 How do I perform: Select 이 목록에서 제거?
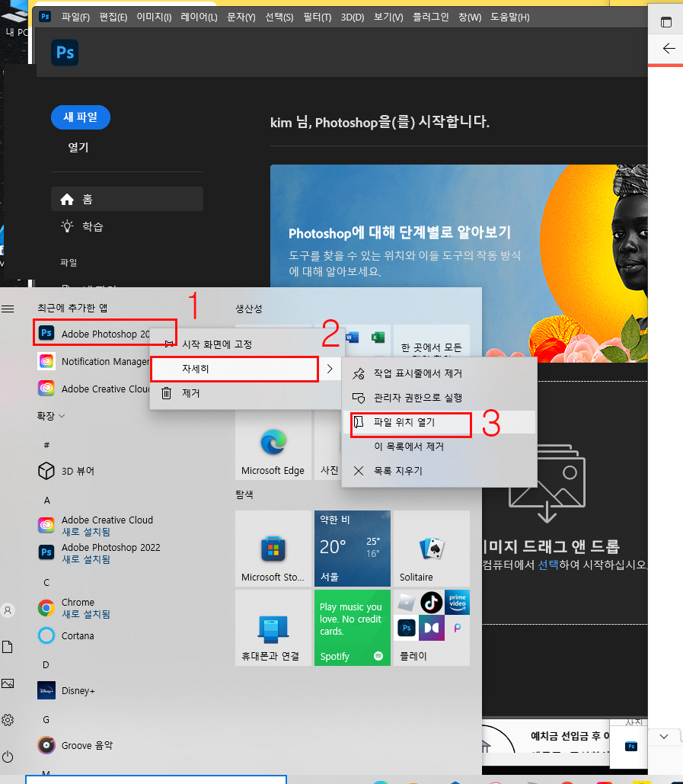click(439, 446)
